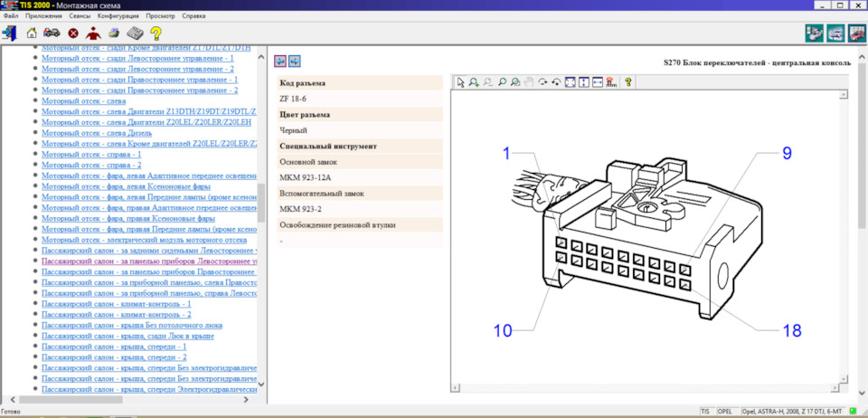Open the vehicle selection car icon
The height and width of the screenshot is (418, 868).
[52, 33]
